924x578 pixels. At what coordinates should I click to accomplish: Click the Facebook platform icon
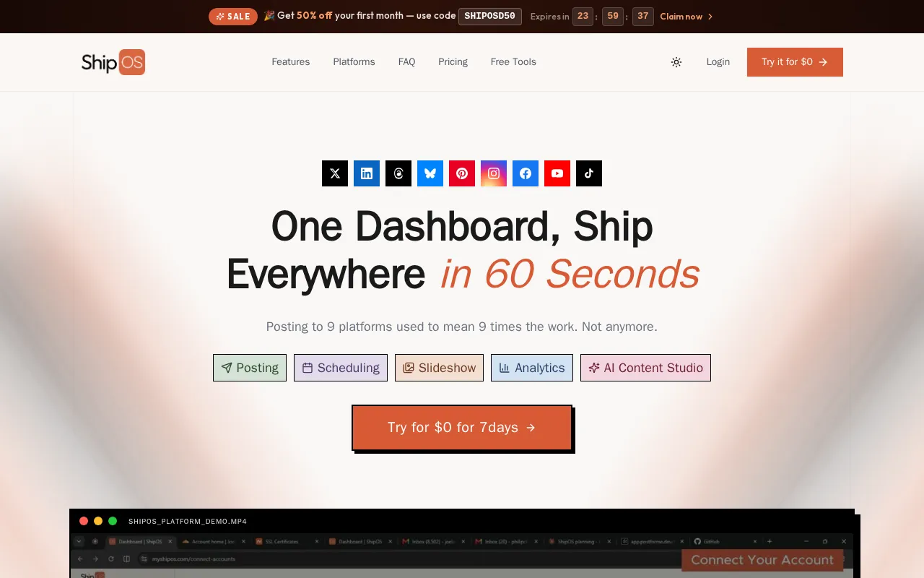526,173
